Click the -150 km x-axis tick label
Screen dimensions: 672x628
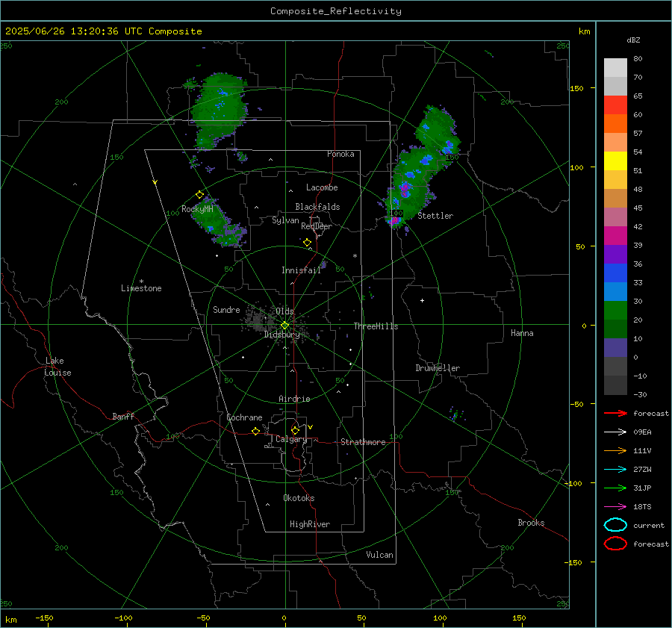click(x=44, y=618)
